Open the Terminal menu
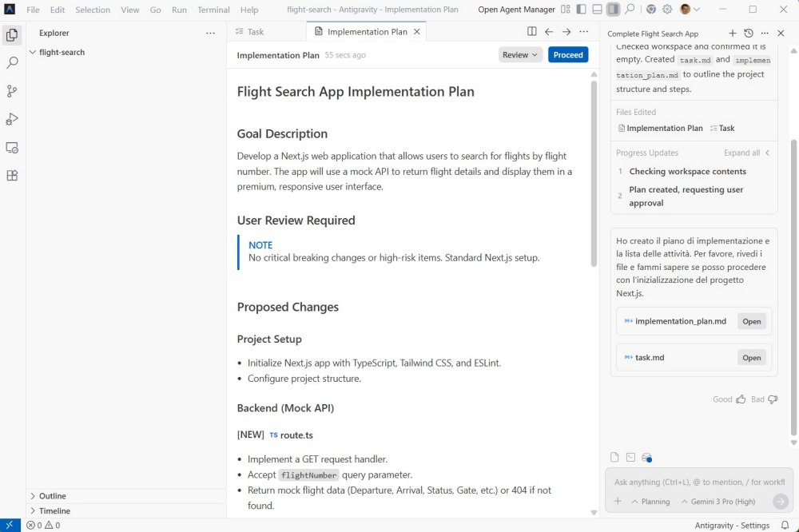 (213, 10)
